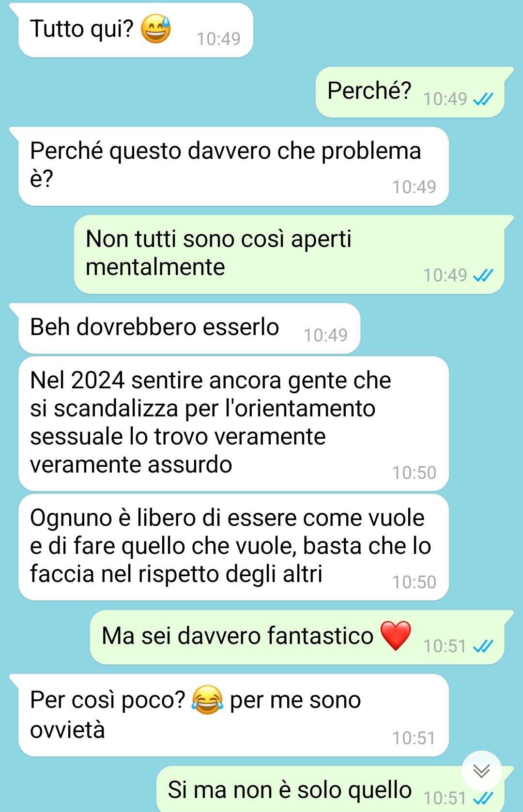Tap read ticks beside 'Ma sei davvero fantastico'
523x812 pixels.
483,646
